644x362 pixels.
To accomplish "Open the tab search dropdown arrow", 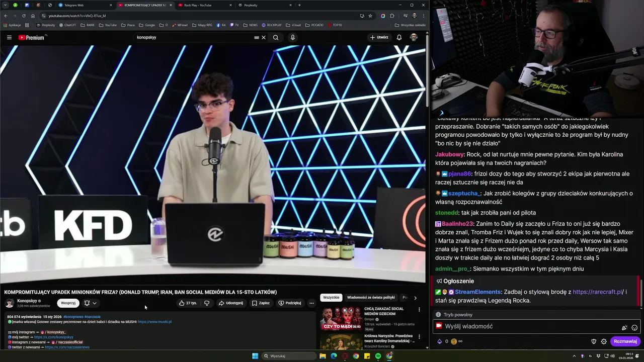I will (x=6, y=5).
